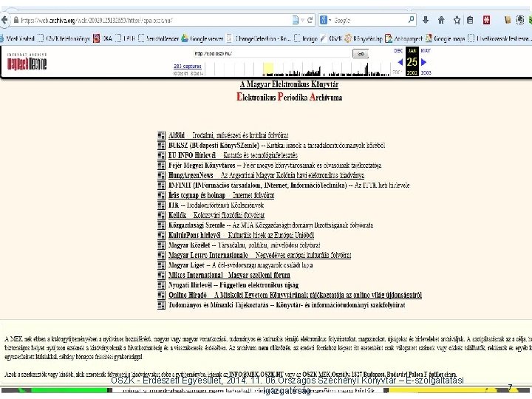Image resolution: width=532 pixels, height=399 pixels.
Task: Bookmark this page with the star icon
Action: tap(457, 20)
